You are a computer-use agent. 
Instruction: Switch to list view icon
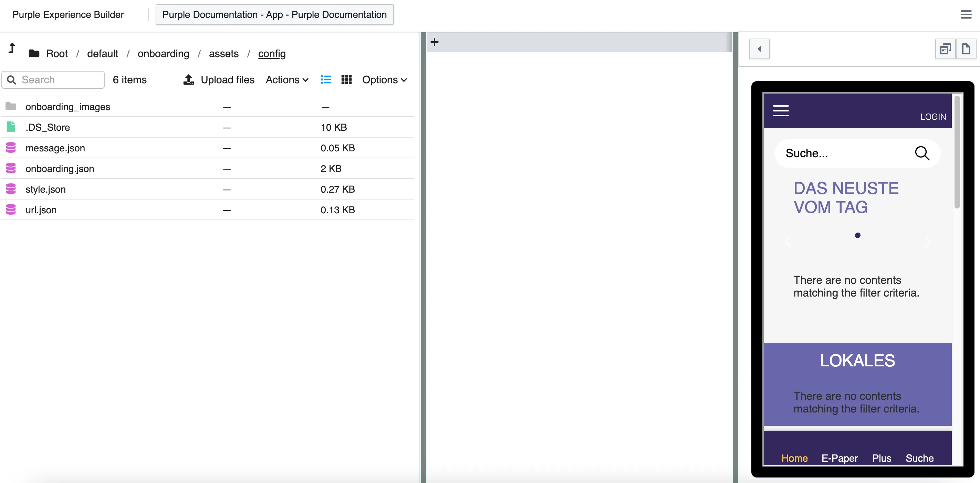[x=326, y=79]
